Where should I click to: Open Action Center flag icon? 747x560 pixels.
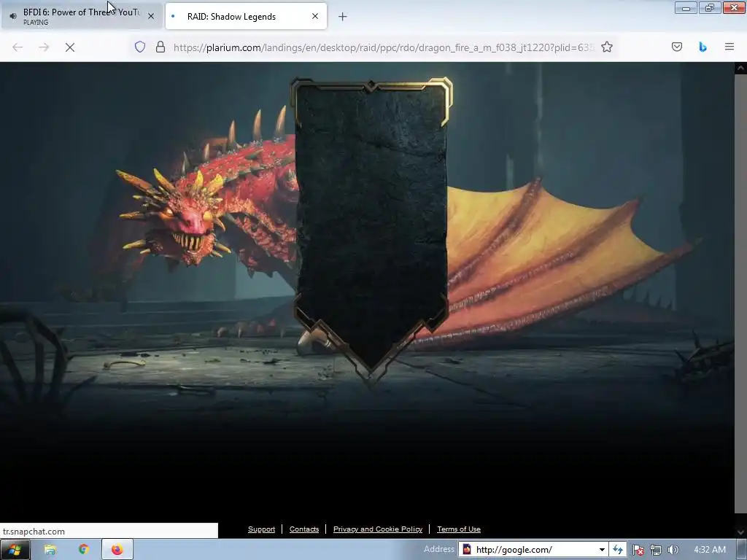coord(638,550)
